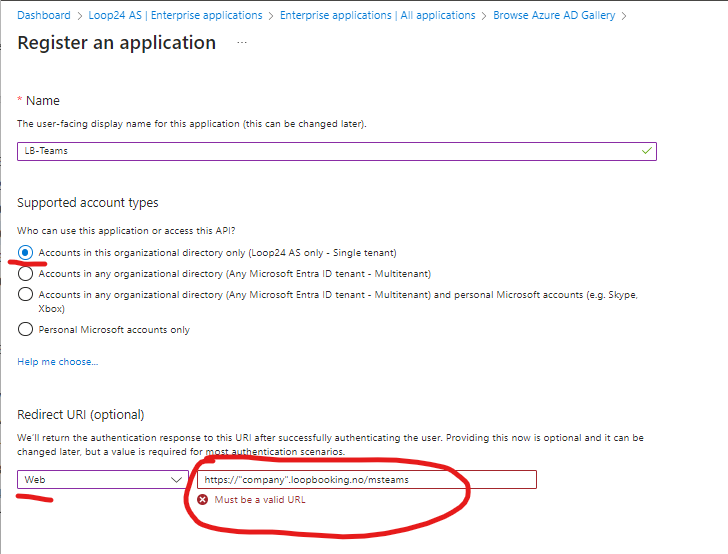Click the ellipsis next to Register an application
Screen dimensions: 728x554
point(241,42)
